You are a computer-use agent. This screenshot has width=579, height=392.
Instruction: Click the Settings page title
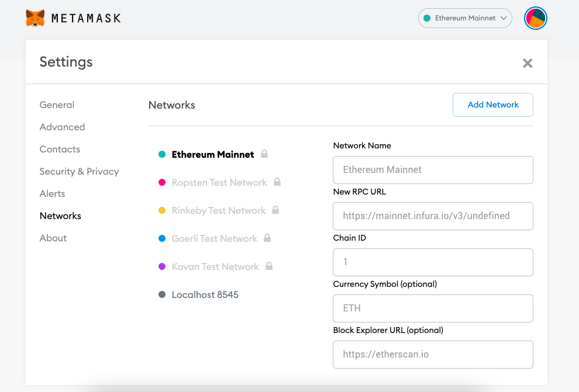[66, 62]
